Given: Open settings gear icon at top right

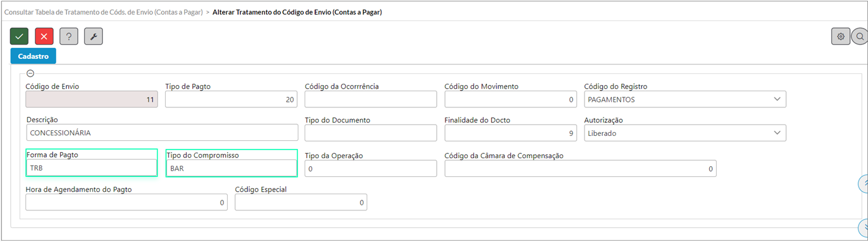Looking at the screenshot, I should (x=841, y=37).
